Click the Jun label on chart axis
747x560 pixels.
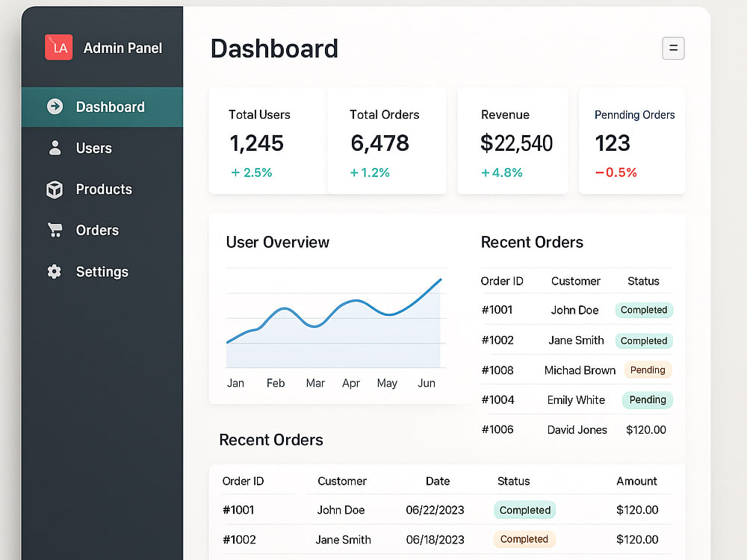pos(427,383)
